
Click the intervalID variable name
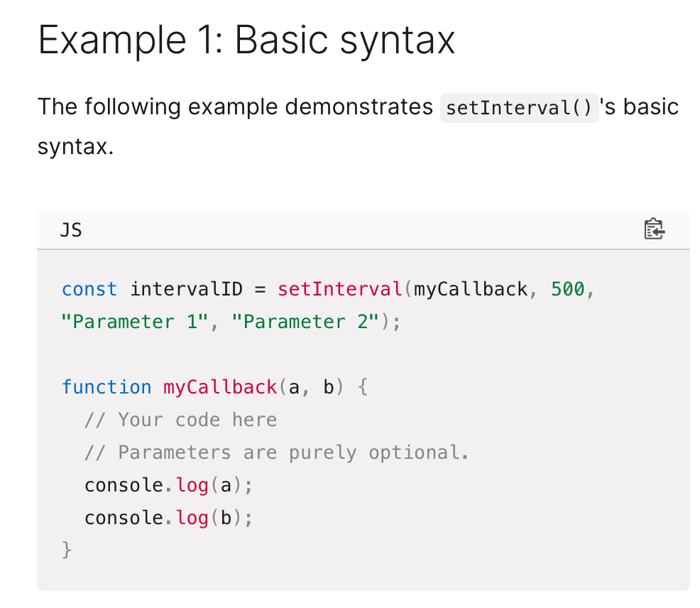(186, 290)
